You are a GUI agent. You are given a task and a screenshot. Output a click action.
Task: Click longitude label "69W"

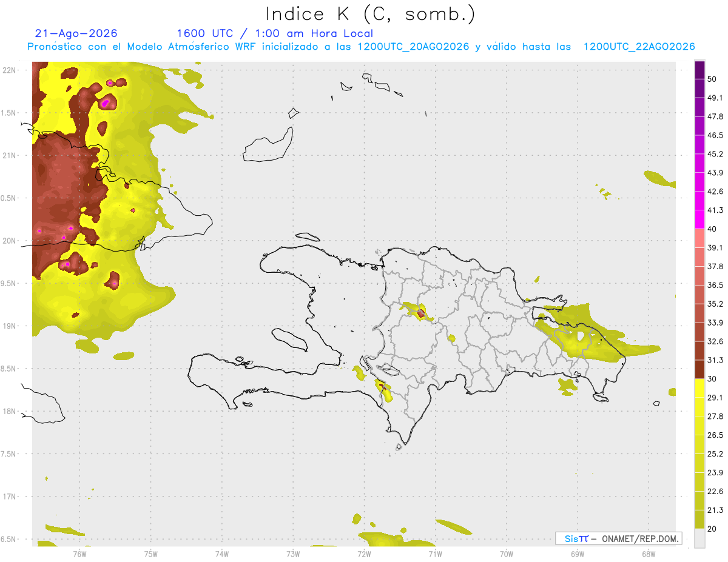pyautogui.click(x=577, y=553)
